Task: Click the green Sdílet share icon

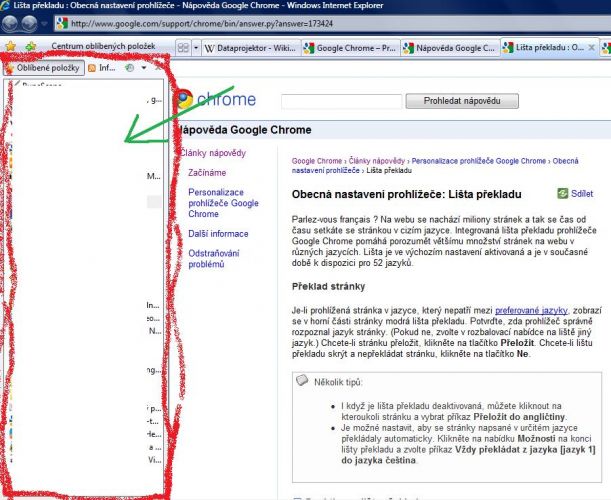Action: [562, 193]
